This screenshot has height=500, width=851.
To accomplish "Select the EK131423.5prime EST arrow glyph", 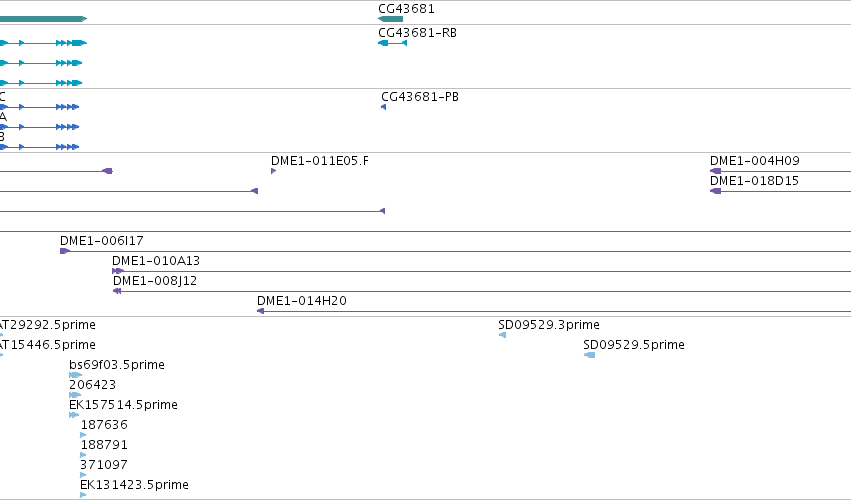I will pos(83,495).
